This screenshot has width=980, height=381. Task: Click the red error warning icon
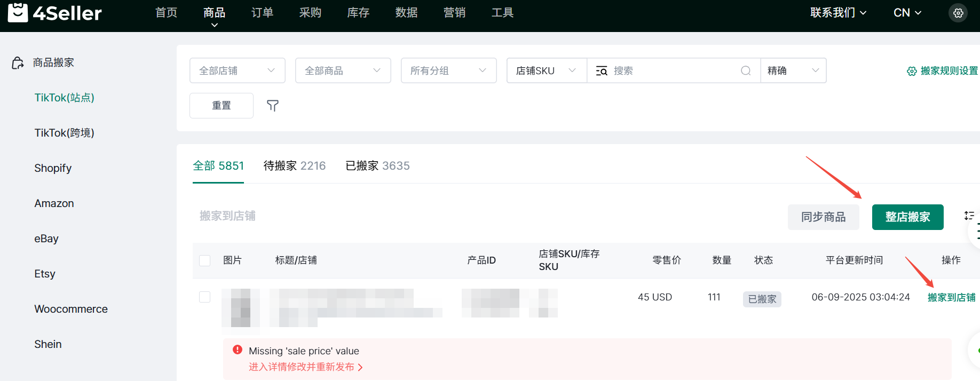coord(238,350)
